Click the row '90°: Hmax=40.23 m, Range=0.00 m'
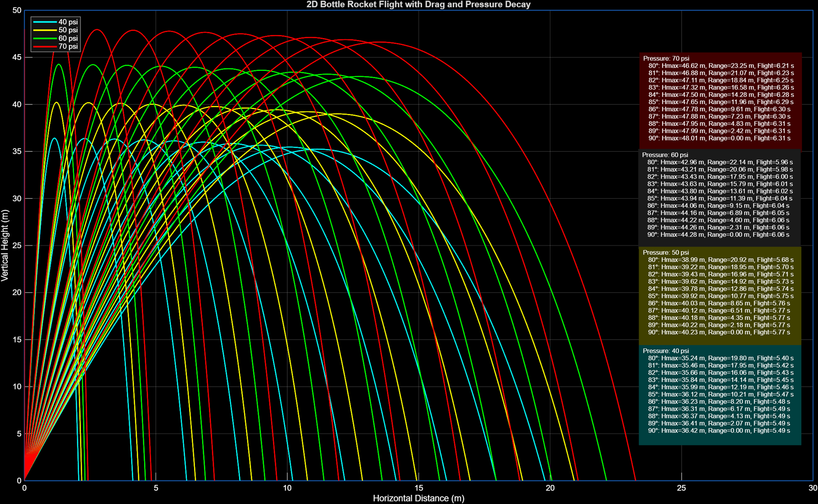 coord(719,332)
